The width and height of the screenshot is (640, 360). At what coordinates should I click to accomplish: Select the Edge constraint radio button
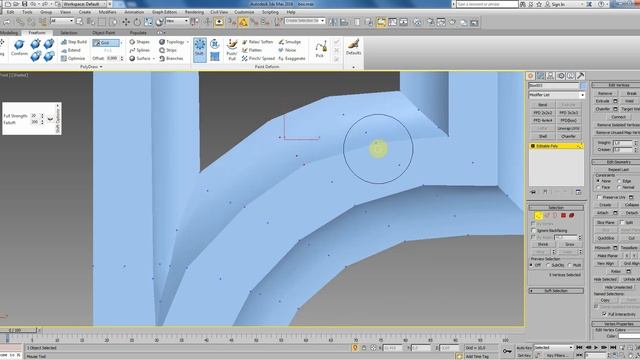pos(620,181)
